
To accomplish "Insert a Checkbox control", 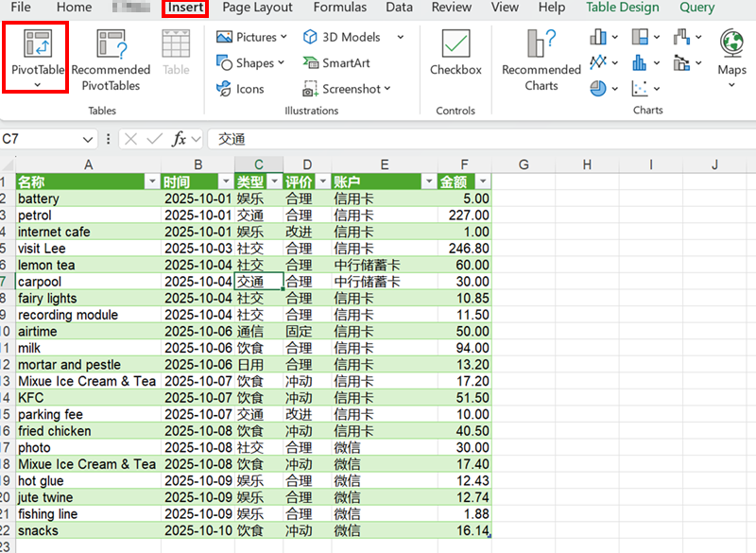I will (455, 52).
